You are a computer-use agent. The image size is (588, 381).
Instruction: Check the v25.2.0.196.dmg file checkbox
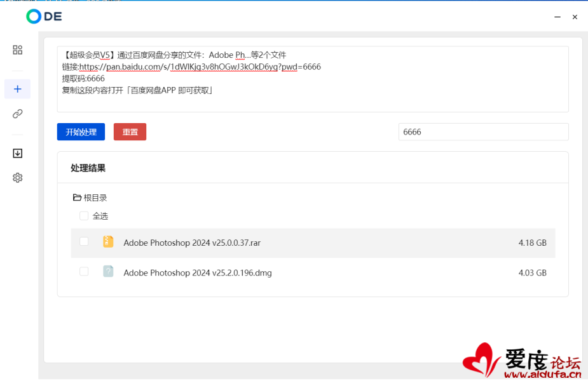pyautogui.click(x=84, y=271)
